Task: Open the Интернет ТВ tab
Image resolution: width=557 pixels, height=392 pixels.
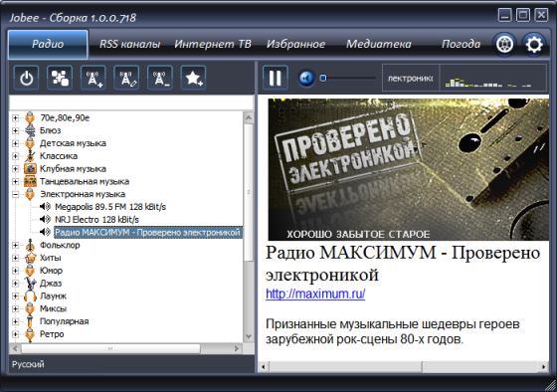Action: pyautogui.click(x=213, y=44)
